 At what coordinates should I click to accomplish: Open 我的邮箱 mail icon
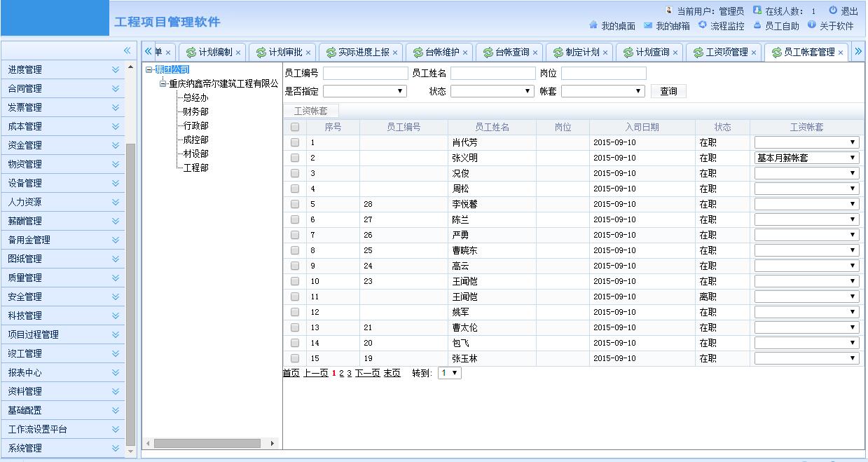coord(648,25)
